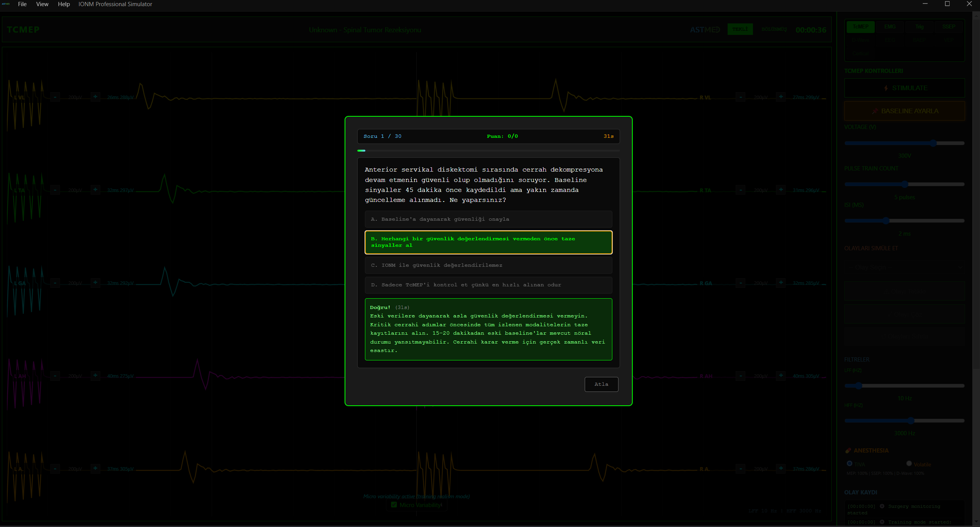The width and height of the screenshot is (980, 527).
Task: Toggle the Micro Variability checkbox
Action: point(394,505)
